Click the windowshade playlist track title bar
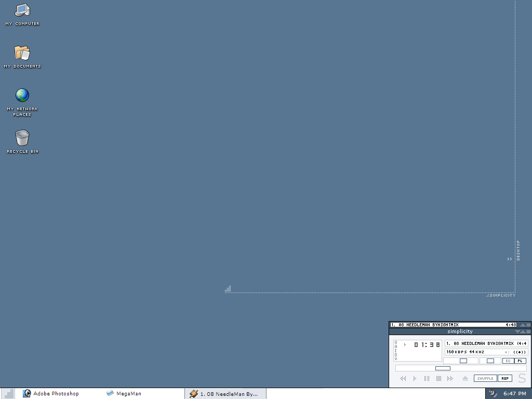This screenshot has height=399, width=532. tap(453, 325)
